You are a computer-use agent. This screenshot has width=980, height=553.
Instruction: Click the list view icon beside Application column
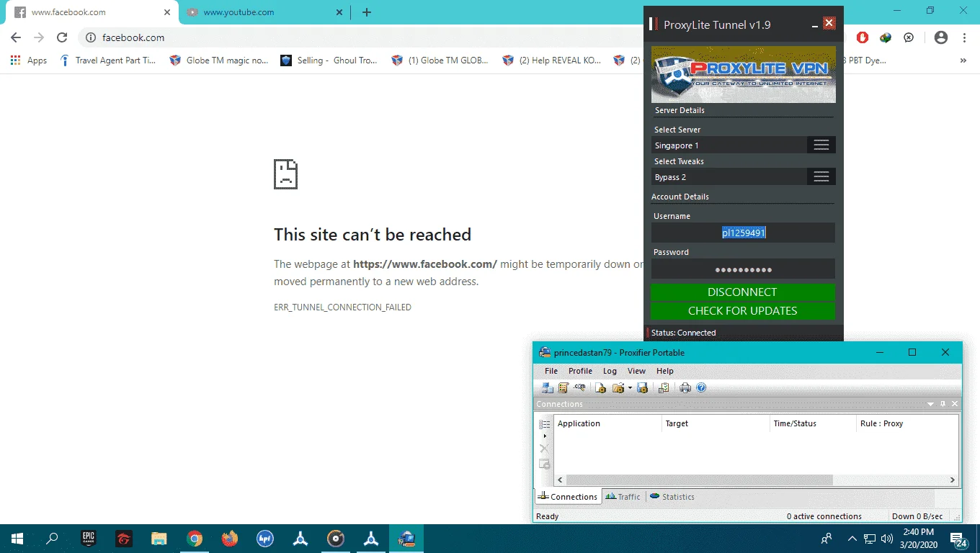pyautogui.click(x=545, y=424)
